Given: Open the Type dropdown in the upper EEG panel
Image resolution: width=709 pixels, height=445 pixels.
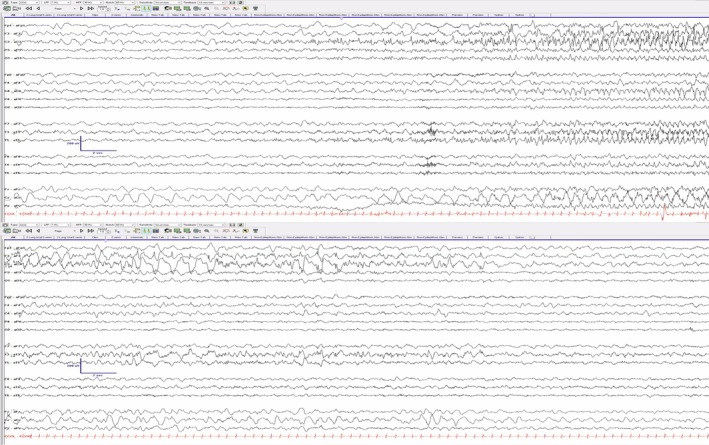Looking at the screenshot, I should coord(29,2).
